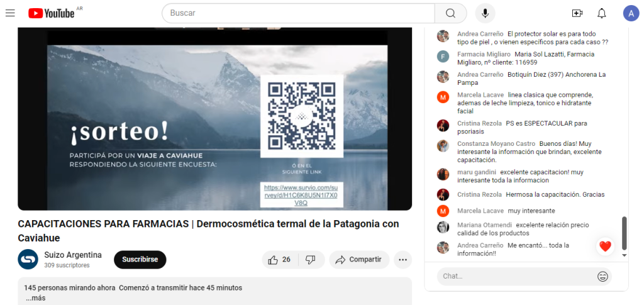Open the Create video icon
Image resolution: width=644 pixels, height=305 pixels.
click(x=577, y=13)
